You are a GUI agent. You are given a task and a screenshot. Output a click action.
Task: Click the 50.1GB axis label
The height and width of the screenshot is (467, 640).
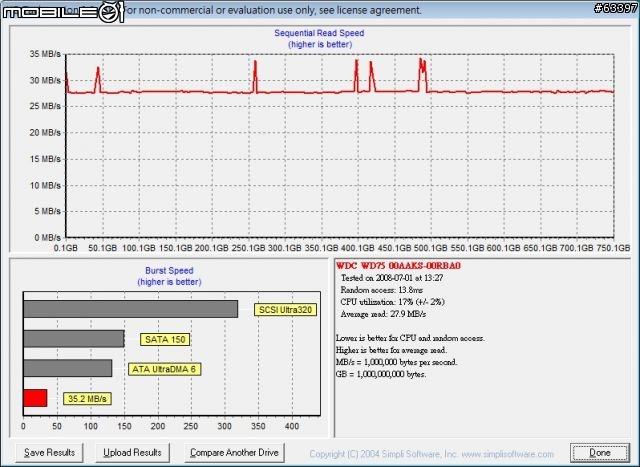coord(102,248)
